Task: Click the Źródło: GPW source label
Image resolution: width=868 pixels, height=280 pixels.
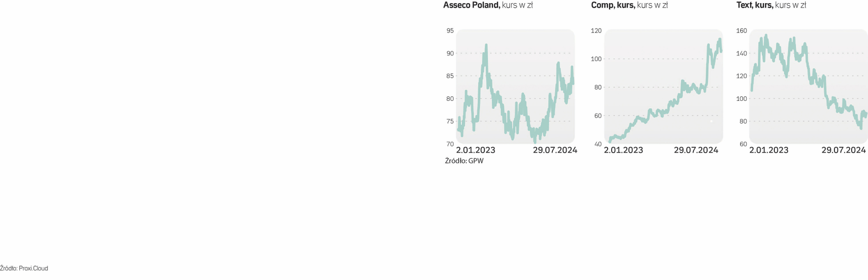Action: (x=464, y=161)
